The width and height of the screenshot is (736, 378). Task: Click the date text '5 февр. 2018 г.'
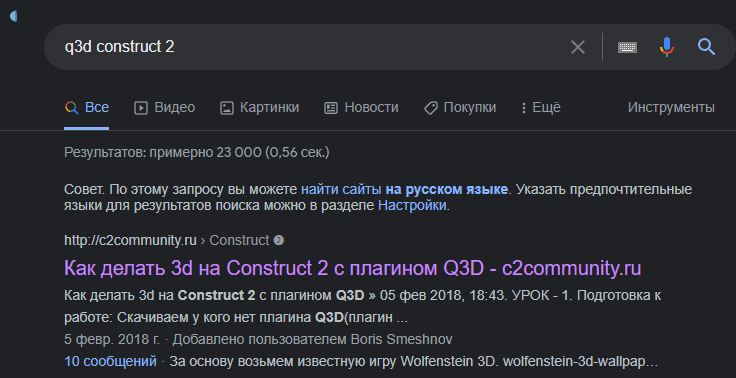pyautogui.click(x=112, y=339)
